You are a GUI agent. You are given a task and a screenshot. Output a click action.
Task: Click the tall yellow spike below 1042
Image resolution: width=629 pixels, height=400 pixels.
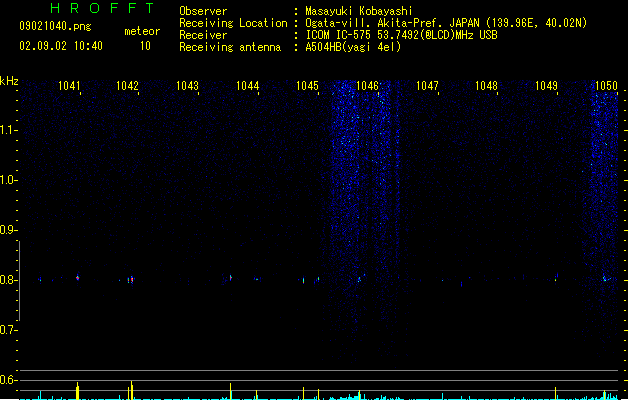pyautogui.click(x=131, y=390)
